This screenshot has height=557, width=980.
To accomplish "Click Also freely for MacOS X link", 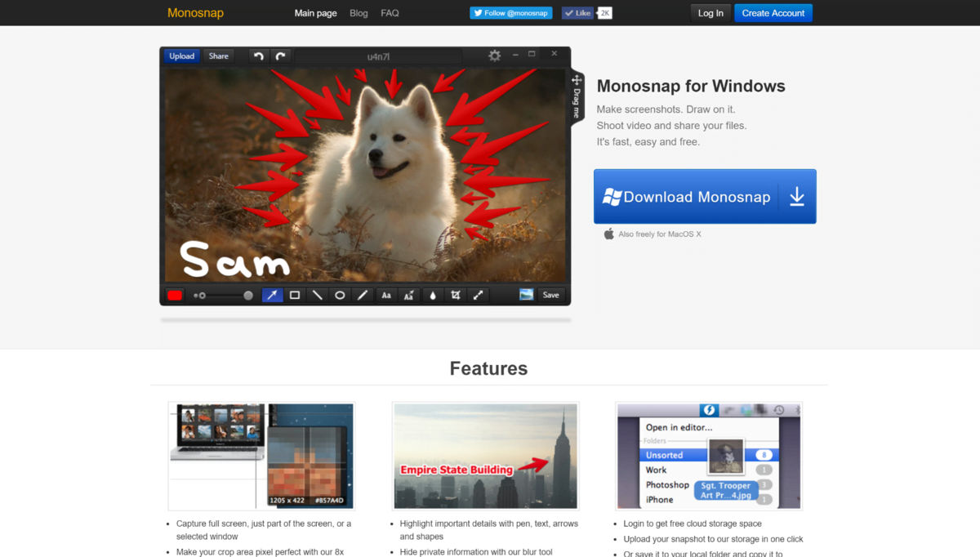I will point(660,234).
